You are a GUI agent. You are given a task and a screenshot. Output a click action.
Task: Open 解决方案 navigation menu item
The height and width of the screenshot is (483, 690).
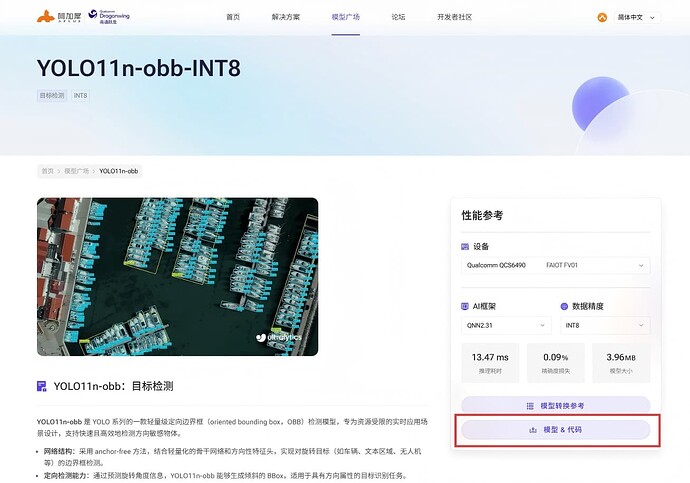[286, 17]
